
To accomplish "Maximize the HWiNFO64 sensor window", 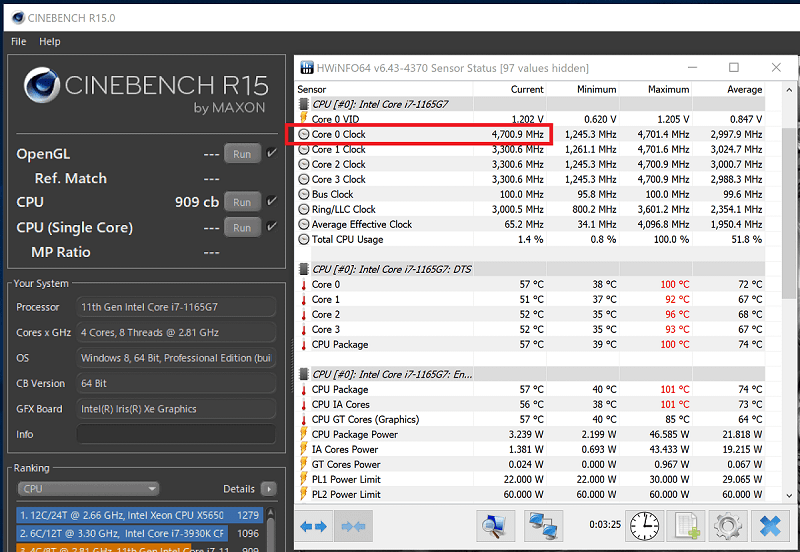I will coord(734,67).
